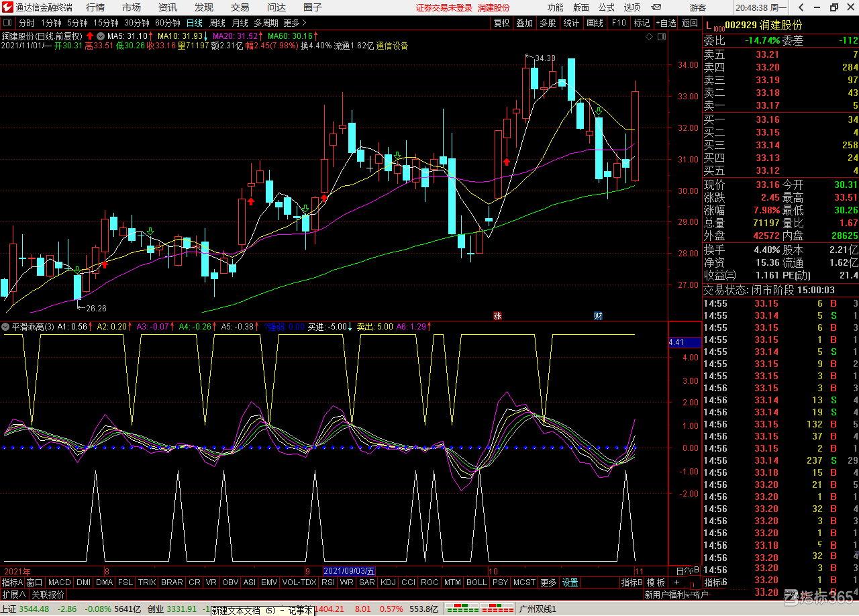Open the 公式 menu
The image size is (859, 616).
[606, 7]
